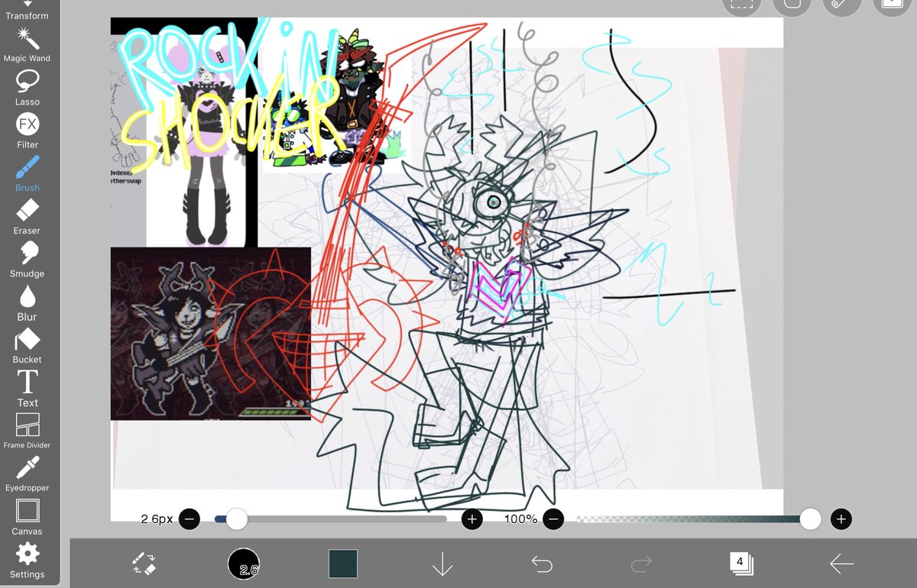Open the FX Filter tool
The image size is (917, 588).
tap(28, 131)
